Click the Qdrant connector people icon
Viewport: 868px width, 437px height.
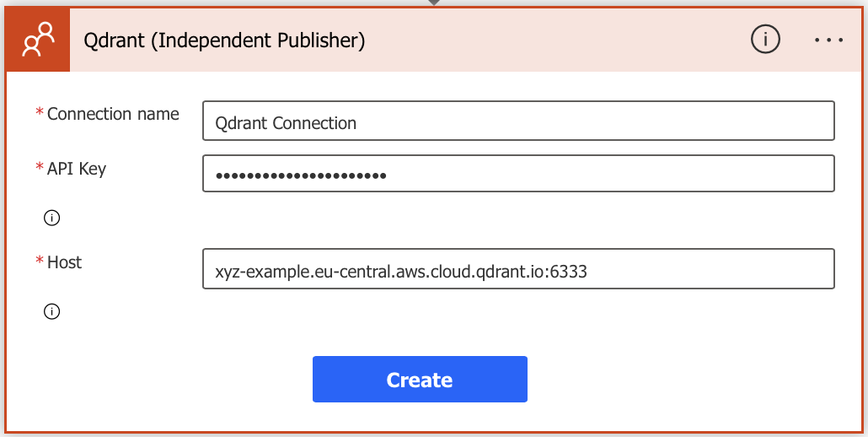point(38,40)
